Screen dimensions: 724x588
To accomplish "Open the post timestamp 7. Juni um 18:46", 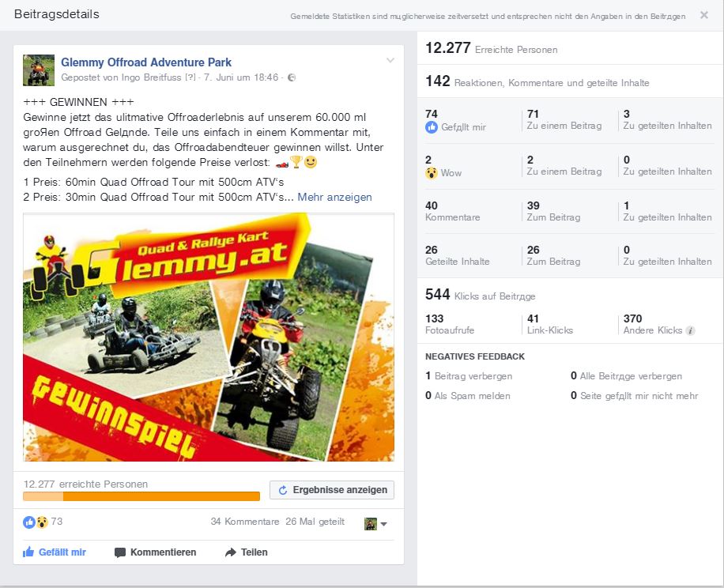I will pos(241,77).
